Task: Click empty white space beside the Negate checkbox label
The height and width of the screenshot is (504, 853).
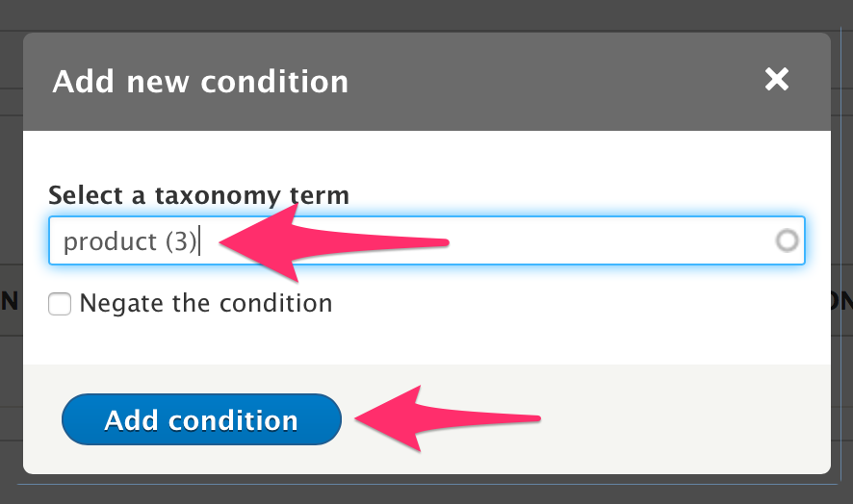Action: [578, 305]
